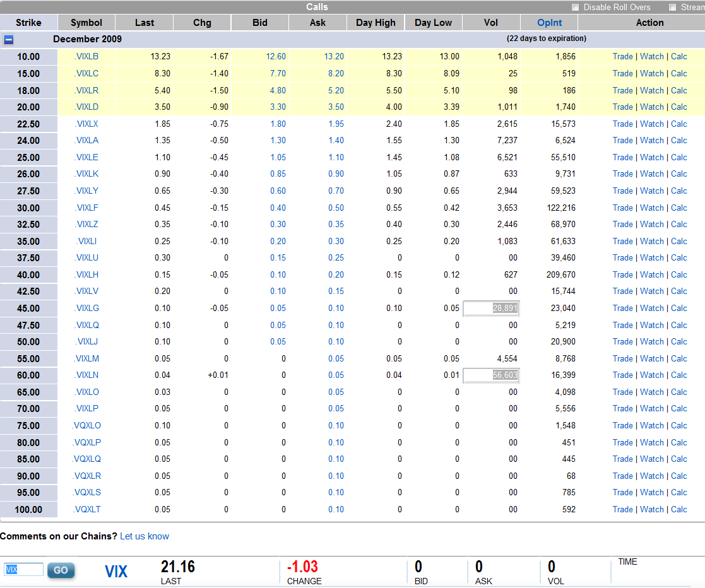Viewport: 705px width, 588px height.
Task: Click Calc for the 90.00 strike
Action: coord(679,476)
